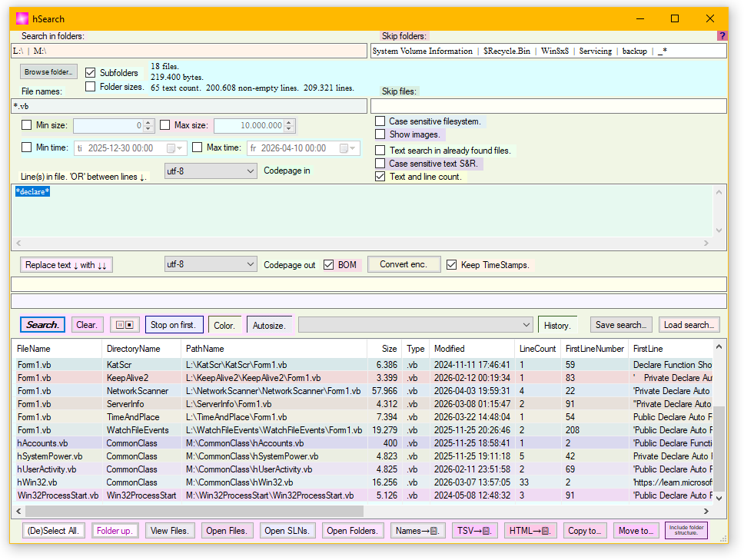Enable the Min time checkbox
The image size is (744, 560).
click(x=27, y=147)
